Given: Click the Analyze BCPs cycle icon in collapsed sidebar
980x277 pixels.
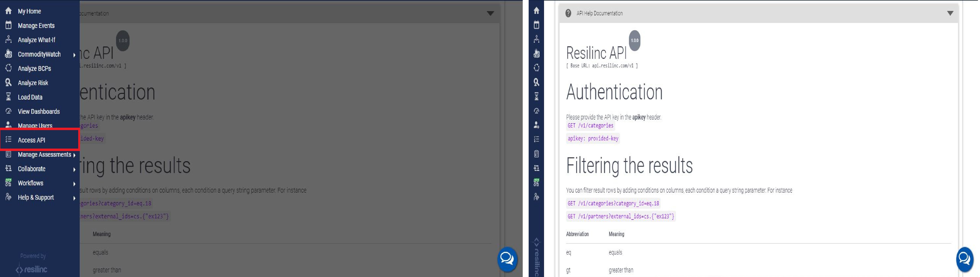Looking at the screenshot, I should pyautogui.click(x=536, y=68).
